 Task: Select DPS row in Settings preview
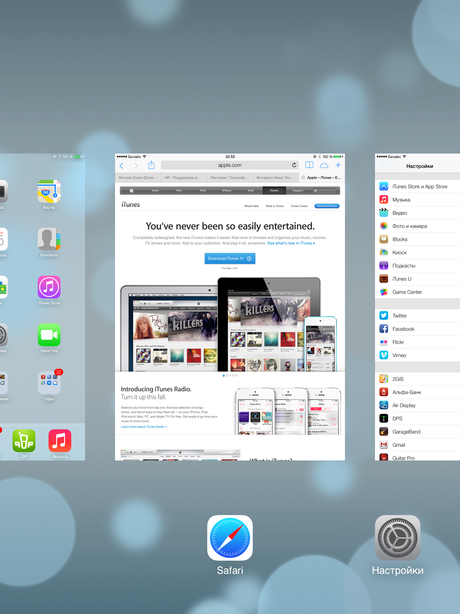pyautogui.click(x=417, y=419)
